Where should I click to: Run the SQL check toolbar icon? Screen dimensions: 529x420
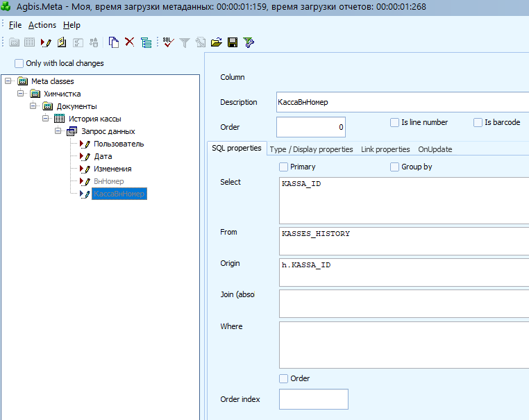coord(168,42)
